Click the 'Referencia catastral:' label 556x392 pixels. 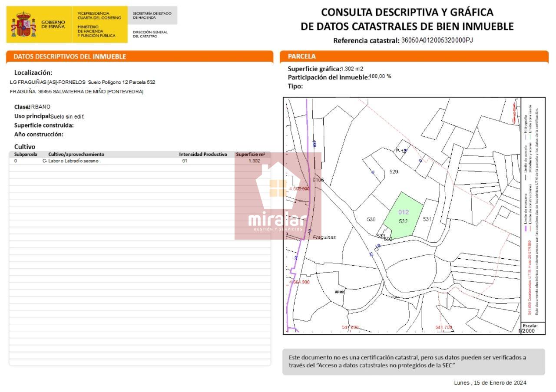click(366, 41)
